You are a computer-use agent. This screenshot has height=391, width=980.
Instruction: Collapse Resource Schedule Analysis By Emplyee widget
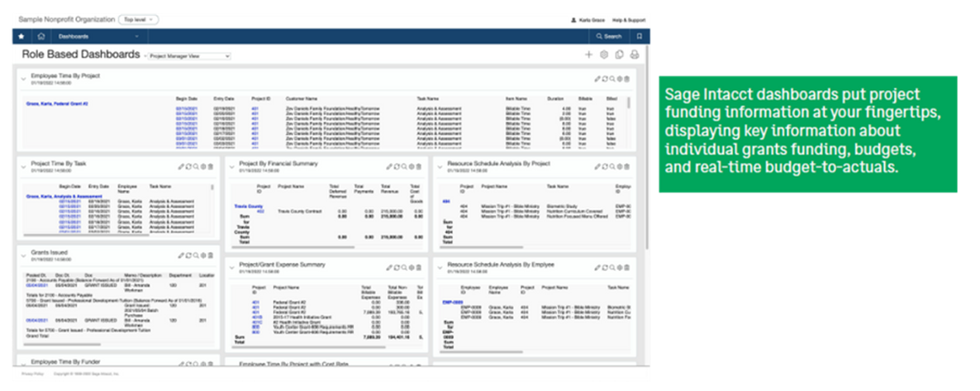440,268
